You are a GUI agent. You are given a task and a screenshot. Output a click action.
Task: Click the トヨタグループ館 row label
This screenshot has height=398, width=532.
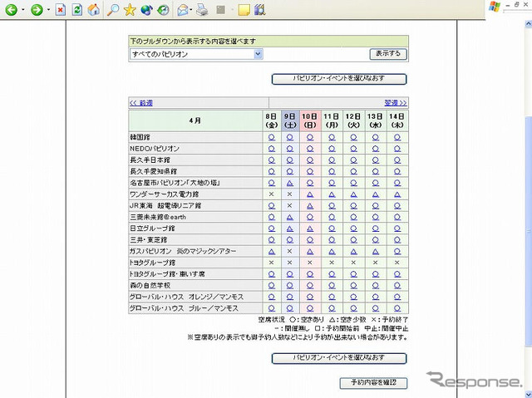153,263
